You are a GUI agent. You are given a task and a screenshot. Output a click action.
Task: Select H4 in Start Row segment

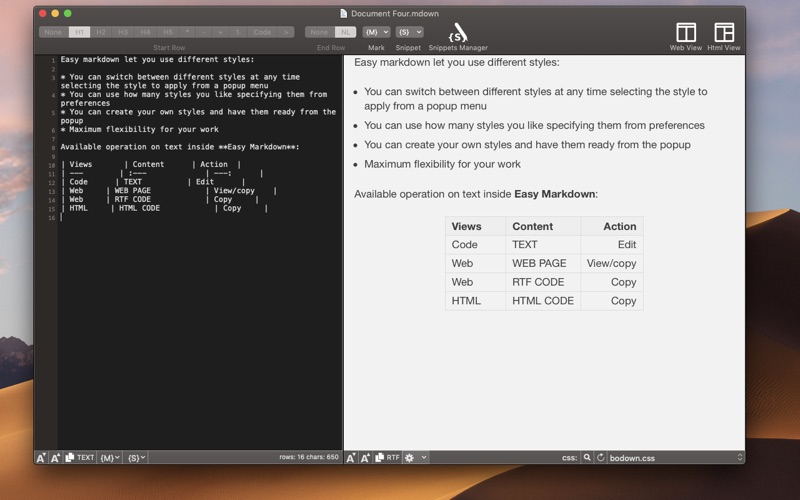(x=145, y=32)
